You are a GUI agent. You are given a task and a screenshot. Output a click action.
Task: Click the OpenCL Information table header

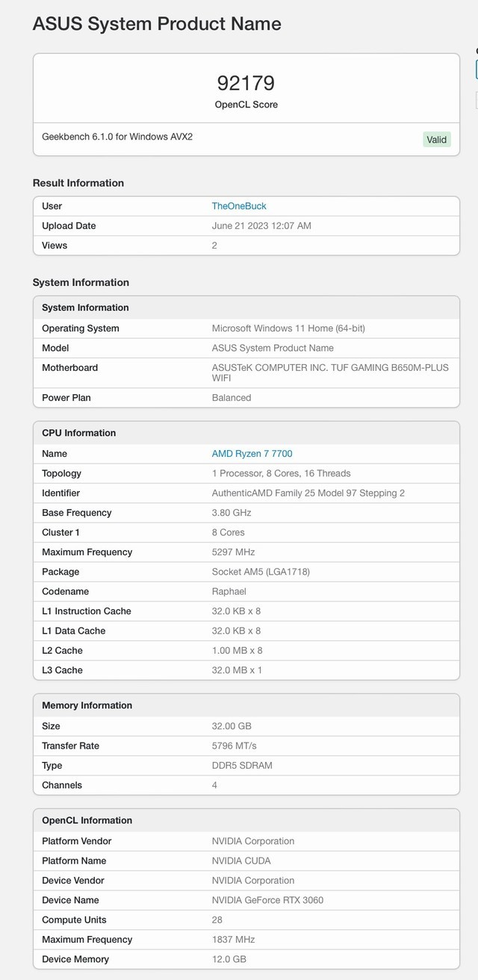(x=87, y=820)
